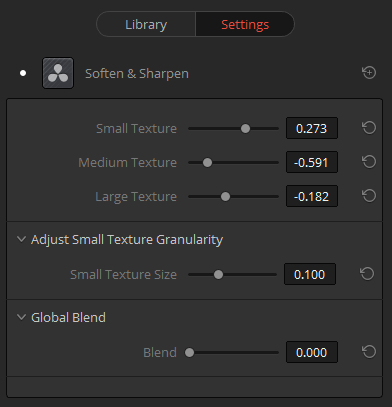Reset the Large Texture value
This screenshot has width=392, height=407.
coord(369,196)
